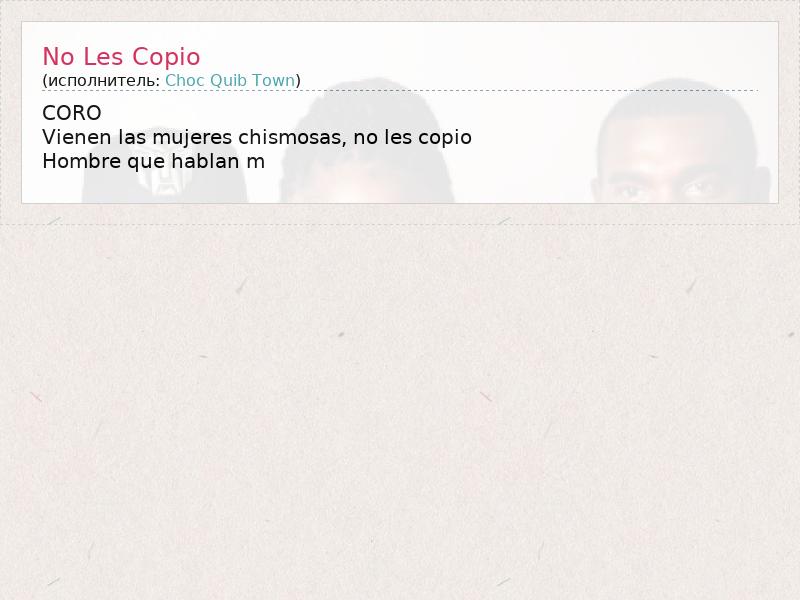Click the word copio ending the second line
Screen dimensions: 800x600
[x=445, y=139]
